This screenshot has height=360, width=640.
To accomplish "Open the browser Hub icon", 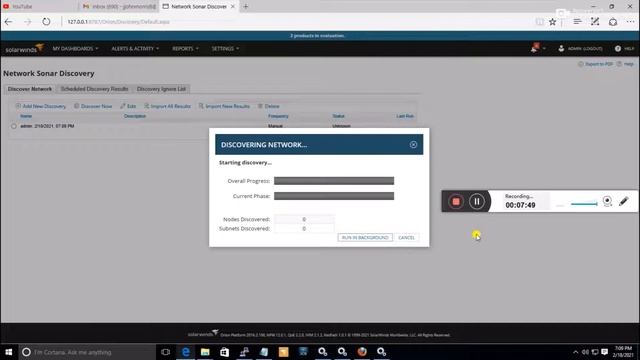I will click(577, 22).
